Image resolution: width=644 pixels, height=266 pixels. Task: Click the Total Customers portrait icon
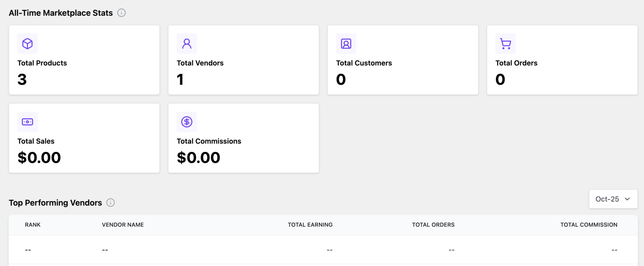pyautogui.click(x=346, y=44)
